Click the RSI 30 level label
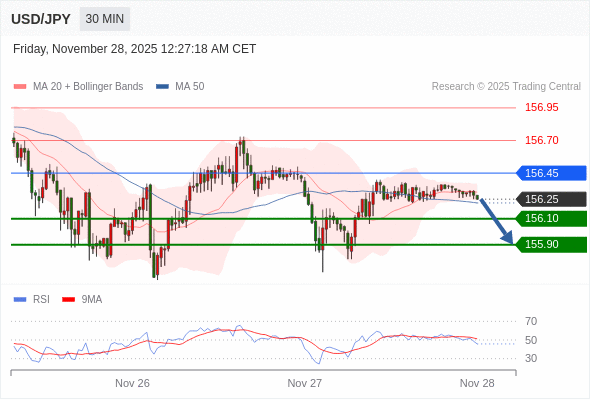 click(531, 358)
